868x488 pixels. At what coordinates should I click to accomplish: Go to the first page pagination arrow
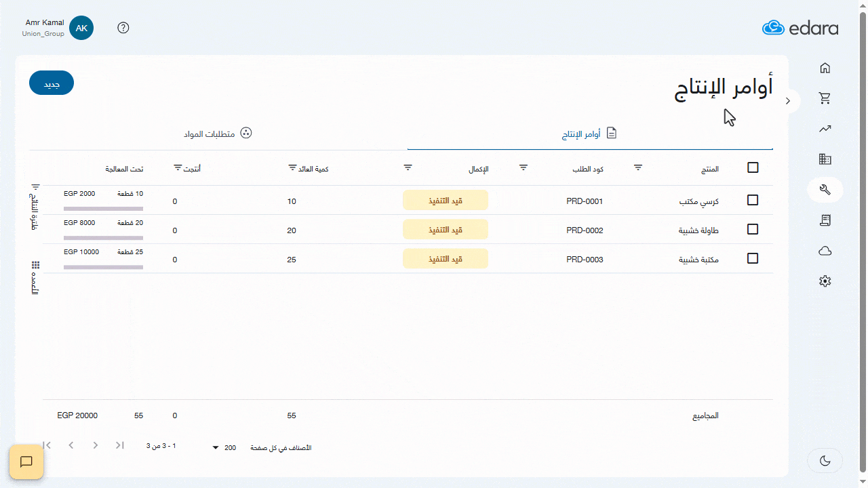click(47, 445)
